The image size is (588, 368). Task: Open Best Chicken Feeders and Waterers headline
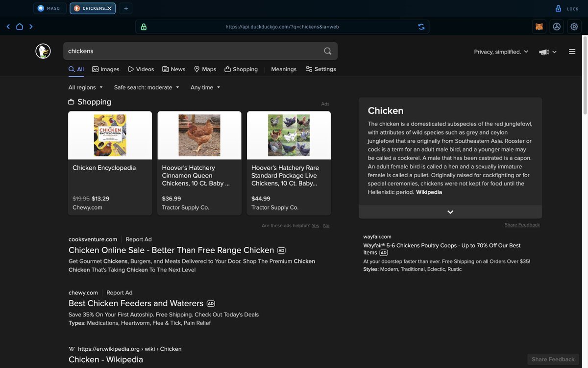[136, 303]
